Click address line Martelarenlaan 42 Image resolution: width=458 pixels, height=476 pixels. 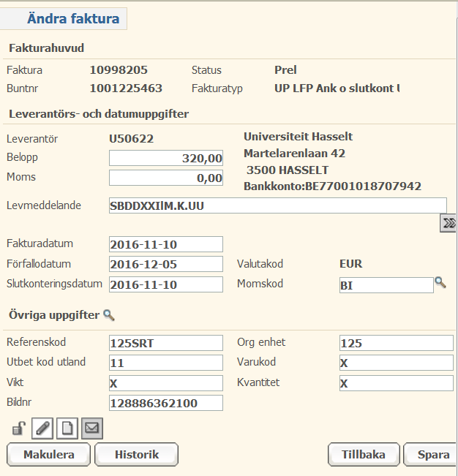tap(294, 154)
